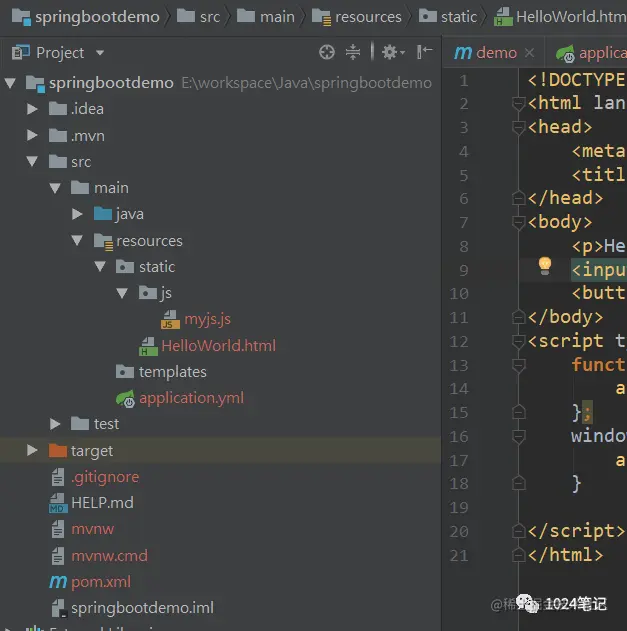Click the resources folder icon in tree
The width and height of the screenshot is (627, 631).
[103, 241]
